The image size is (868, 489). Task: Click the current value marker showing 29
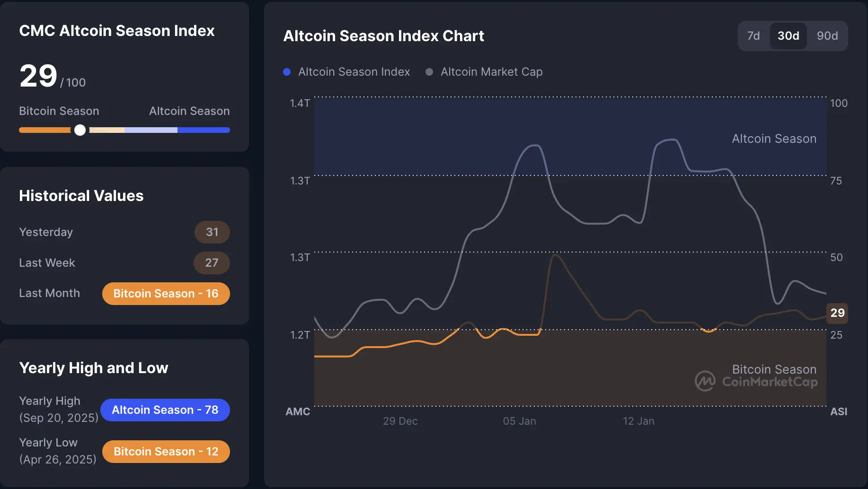837,313
